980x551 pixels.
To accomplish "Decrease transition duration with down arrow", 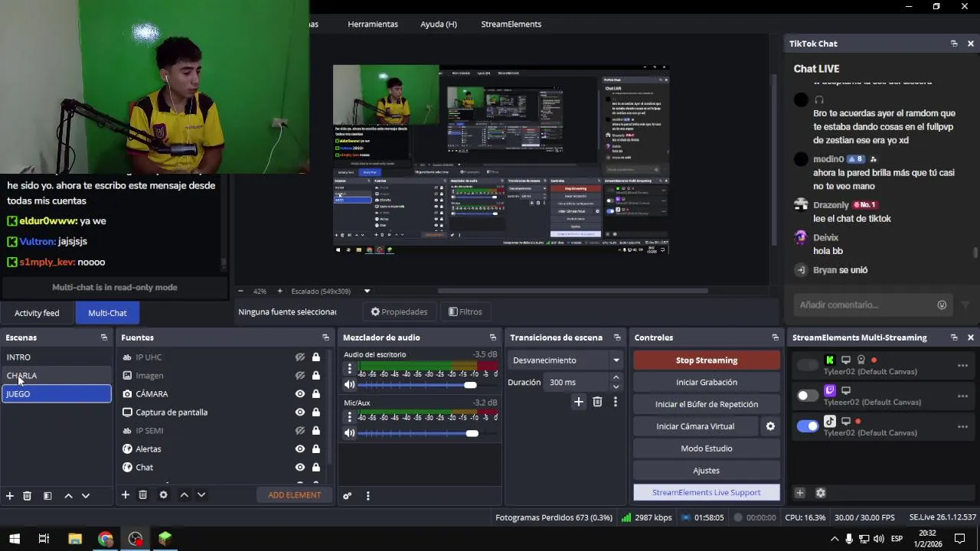I will (x=616, y=387).
